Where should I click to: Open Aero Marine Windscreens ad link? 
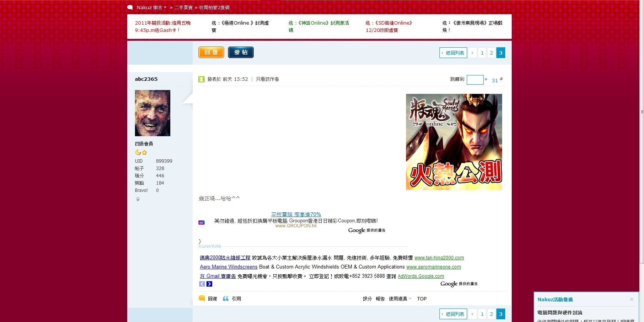click(x=229, y=267)
